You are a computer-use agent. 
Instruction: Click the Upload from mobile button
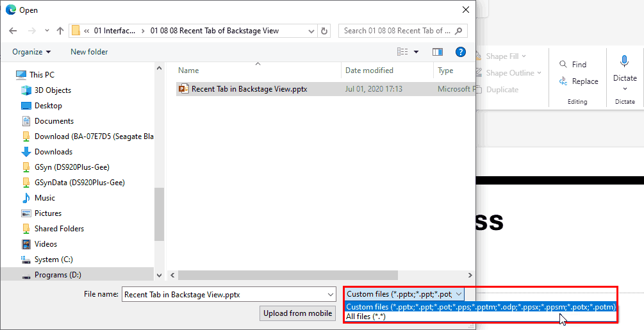298,313
